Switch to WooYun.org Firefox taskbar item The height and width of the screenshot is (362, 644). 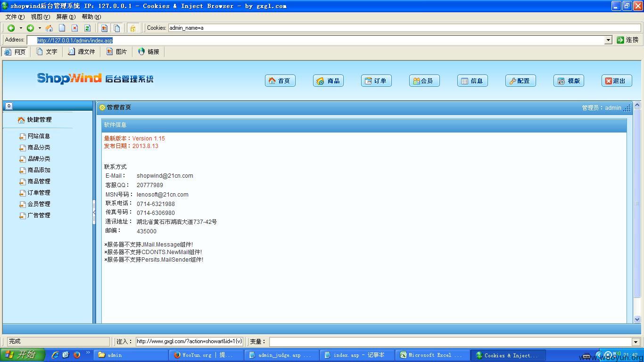(x=206, y=355)
